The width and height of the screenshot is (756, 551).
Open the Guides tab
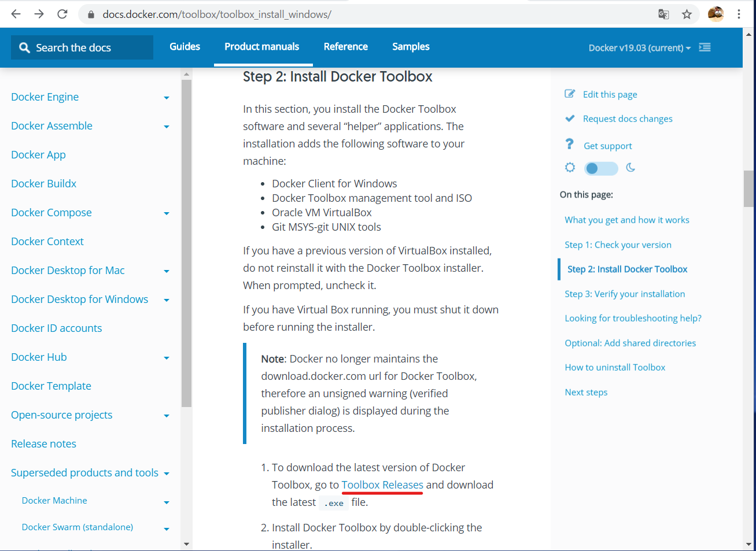pyautogui.click(x=185, y=47)
